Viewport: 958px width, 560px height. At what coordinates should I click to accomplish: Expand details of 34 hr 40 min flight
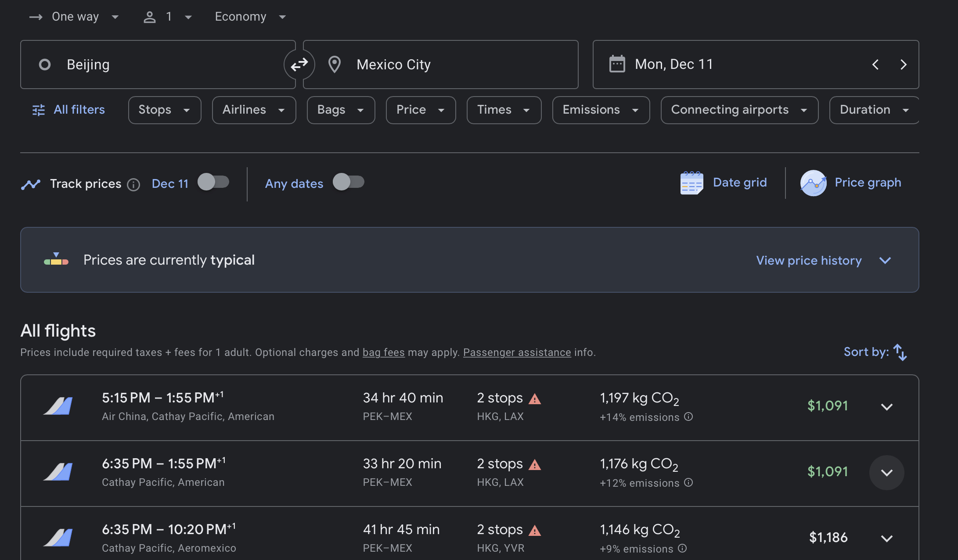coord(887,407)
